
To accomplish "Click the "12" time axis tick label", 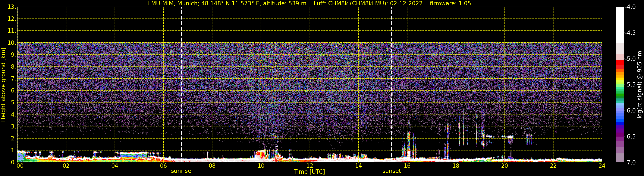I will coord(310,166).
